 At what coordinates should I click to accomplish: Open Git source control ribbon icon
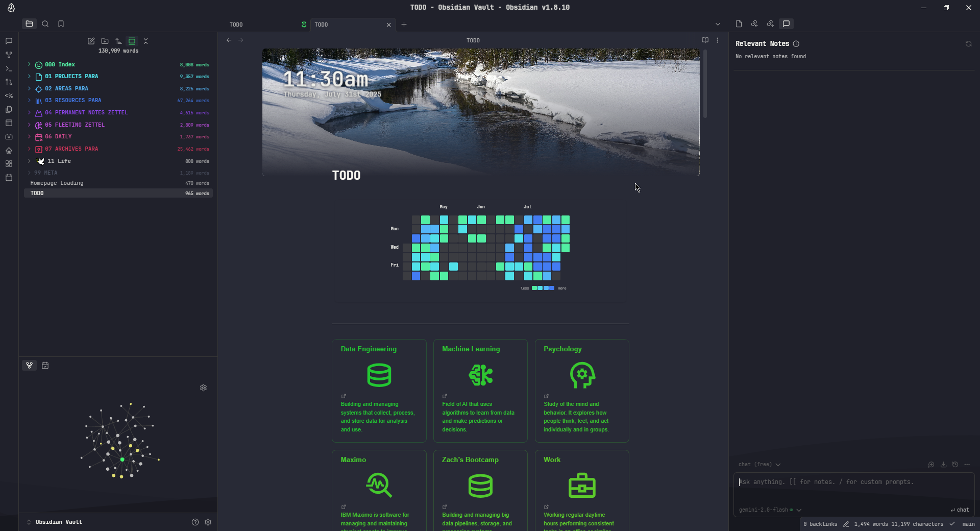click(x=9, y=82)
